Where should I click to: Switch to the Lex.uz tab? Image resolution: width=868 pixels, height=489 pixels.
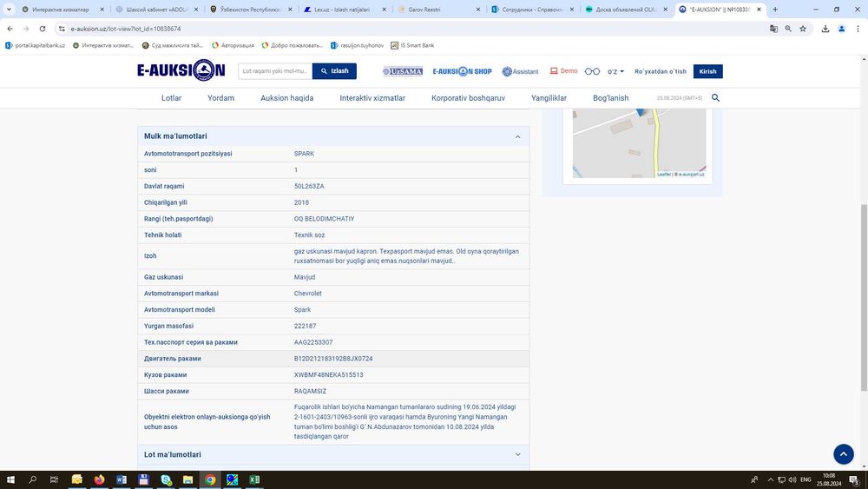coord(345,10)
